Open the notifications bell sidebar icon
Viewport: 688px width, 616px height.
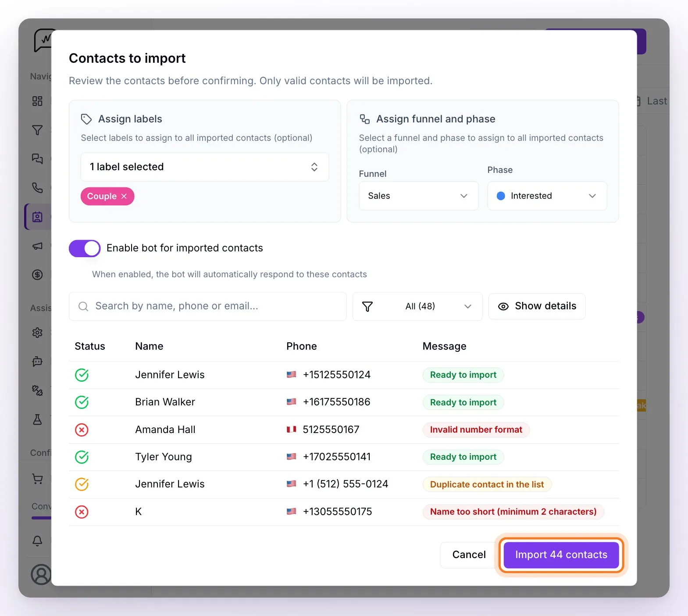tap(37, 541)
